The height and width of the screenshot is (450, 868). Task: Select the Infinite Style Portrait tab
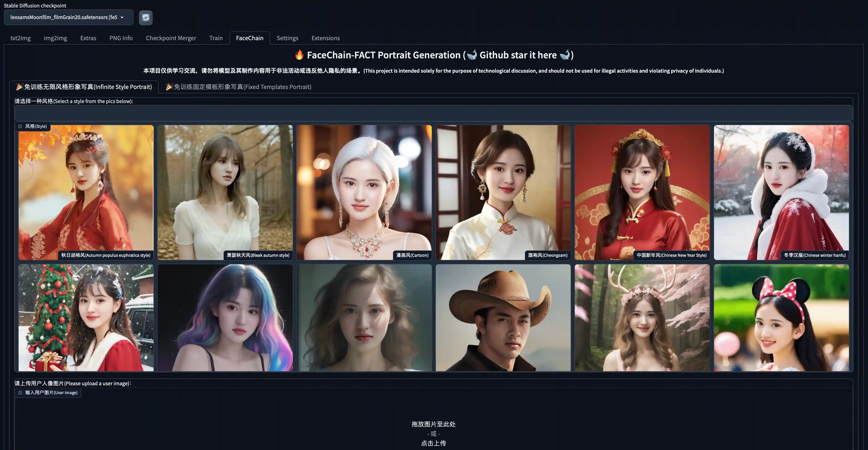(84, 87)
